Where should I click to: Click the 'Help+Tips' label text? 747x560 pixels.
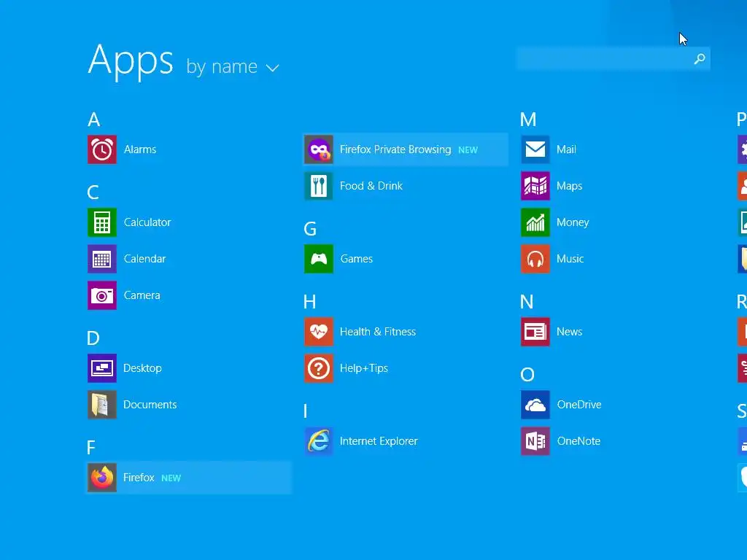(364, 368)
